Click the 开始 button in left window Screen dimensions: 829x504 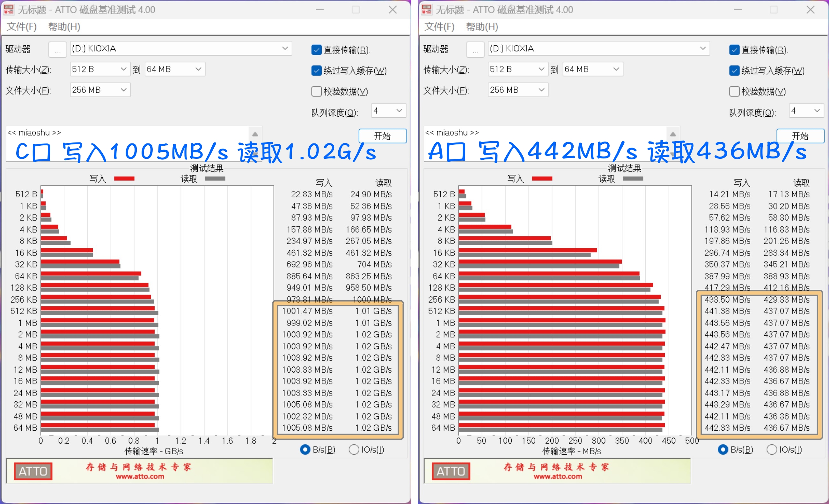point(382,136)
